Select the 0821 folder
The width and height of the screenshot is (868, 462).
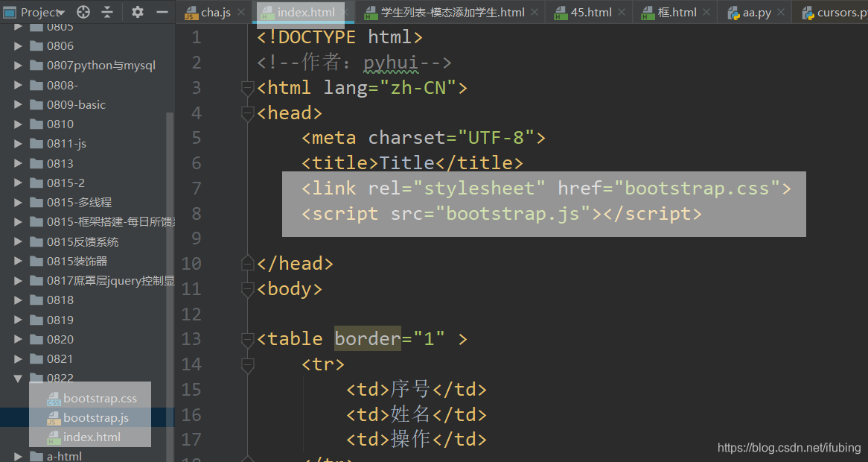tap(60, 359)
